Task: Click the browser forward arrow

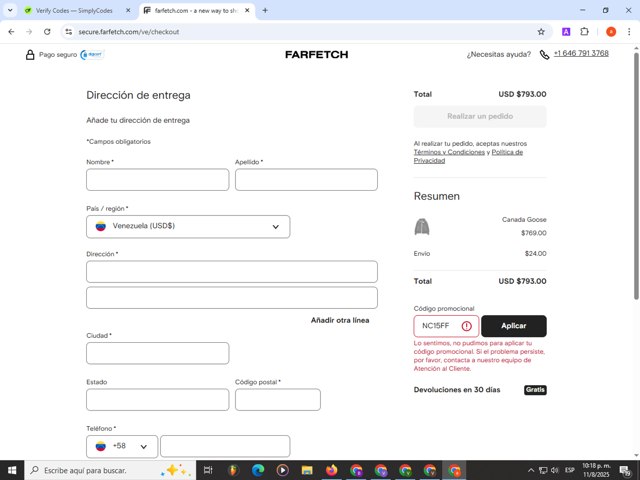Action: [x=29, y=32]
